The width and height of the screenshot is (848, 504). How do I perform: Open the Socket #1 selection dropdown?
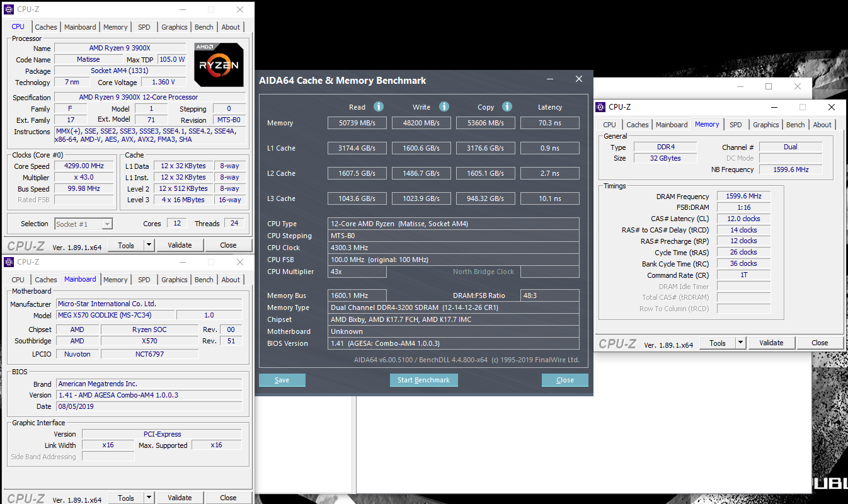(107, 224)
